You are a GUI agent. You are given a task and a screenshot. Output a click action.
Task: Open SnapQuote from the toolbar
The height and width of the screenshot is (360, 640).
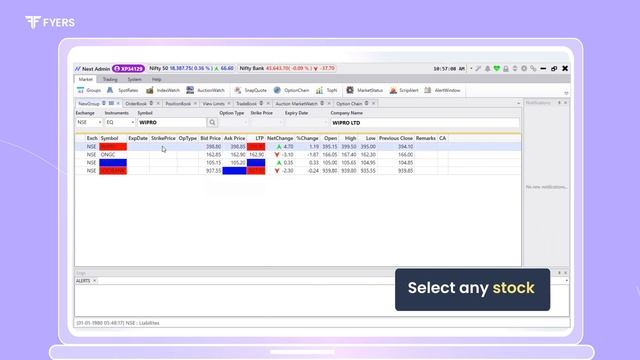(x=250, y=90)
